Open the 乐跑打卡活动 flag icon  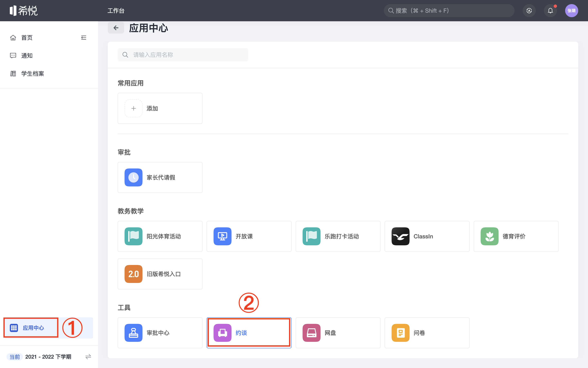(312, 236)
